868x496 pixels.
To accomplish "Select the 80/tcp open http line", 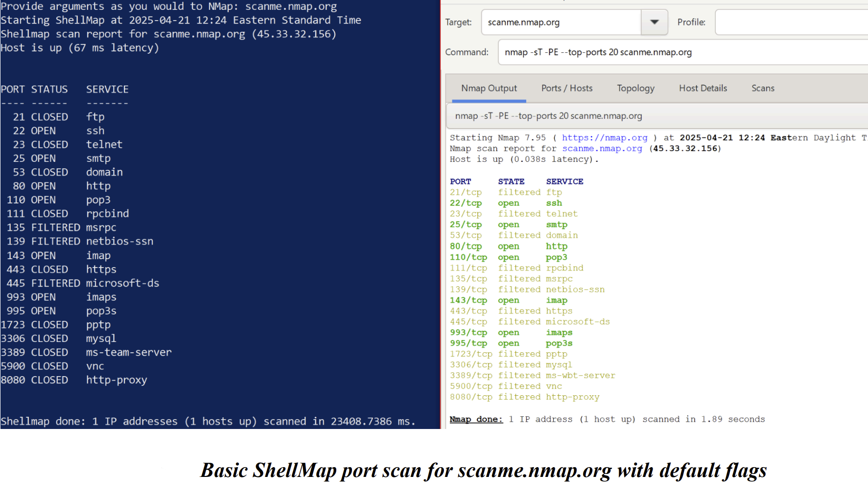I will point(509,246).
